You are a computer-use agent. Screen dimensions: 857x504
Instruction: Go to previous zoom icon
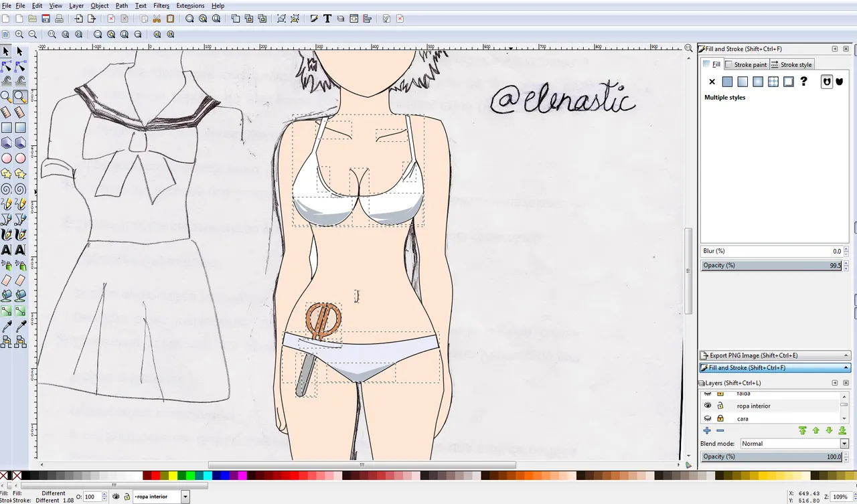coord(157,34)
